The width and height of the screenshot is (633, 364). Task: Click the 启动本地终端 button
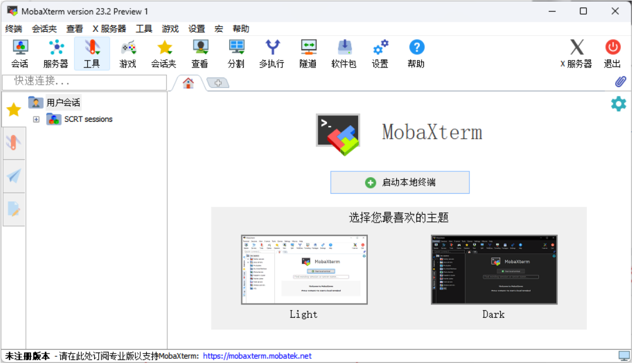[400, 182]
